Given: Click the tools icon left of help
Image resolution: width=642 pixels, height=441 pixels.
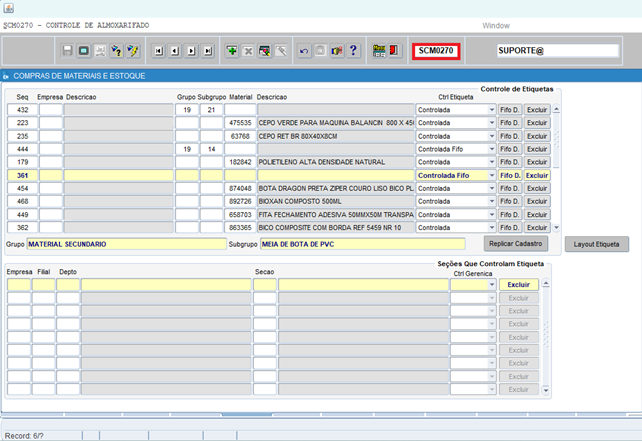Looking at the screenshot, I should pyautogui.click(x=337, y=51).
